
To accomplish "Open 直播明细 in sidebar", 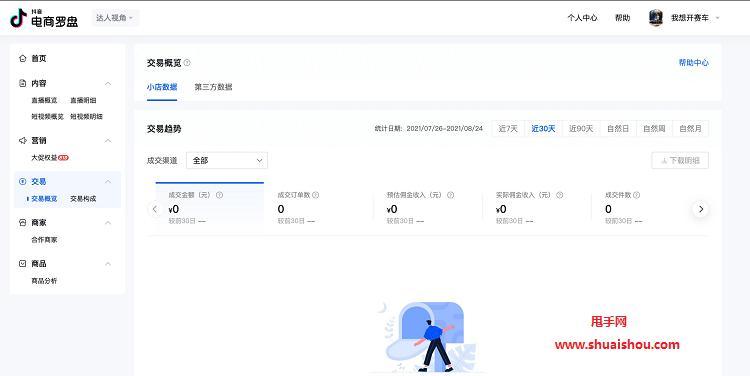I will pyautogui.click(x=83, y=100).
